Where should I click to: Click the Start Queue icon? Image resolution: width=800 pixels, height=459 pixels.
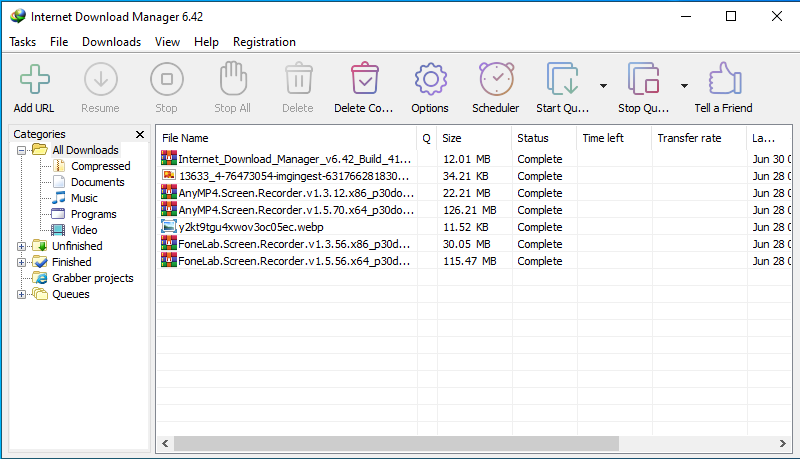click(x=562, y=79)
